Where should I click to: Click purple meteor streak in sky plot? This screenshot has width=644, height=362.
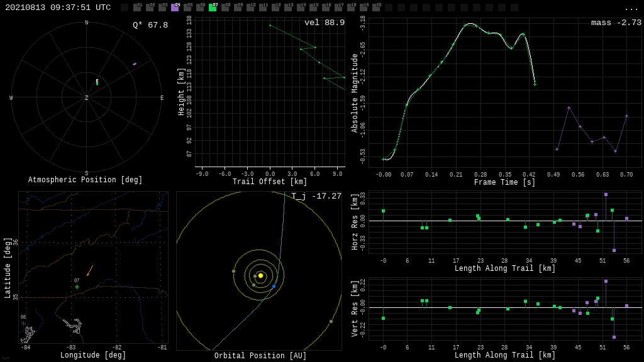tap(135, 64)
